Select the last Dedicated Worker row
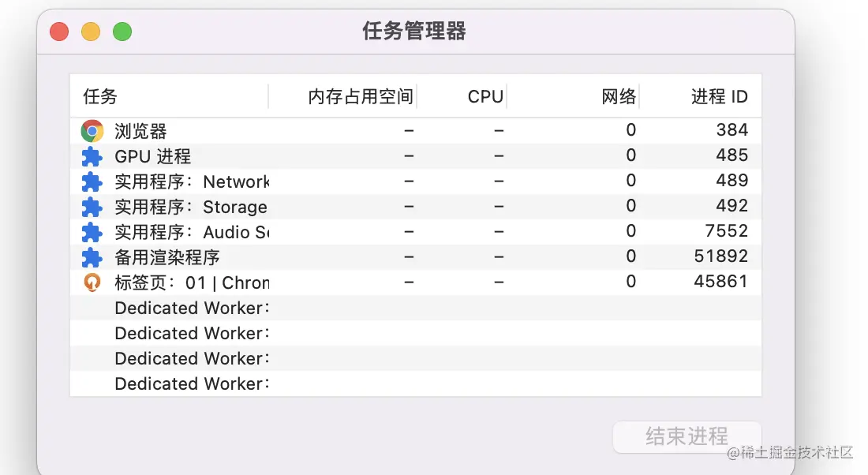 pos(192,383)
